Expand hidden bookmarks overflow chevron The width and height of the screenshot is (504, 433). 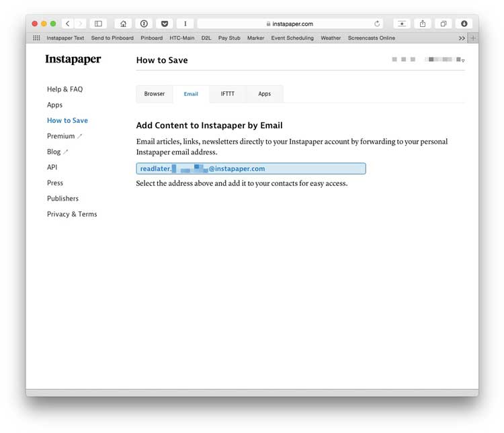[462, 38]
